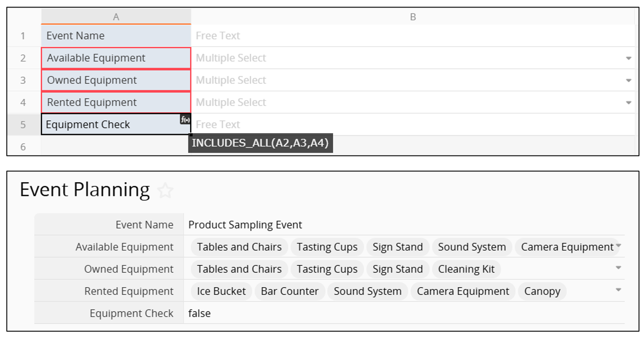Click the Event Name cell in A1
The width and height of the screenshot is (644, 338).
click(x=116, y=36)
